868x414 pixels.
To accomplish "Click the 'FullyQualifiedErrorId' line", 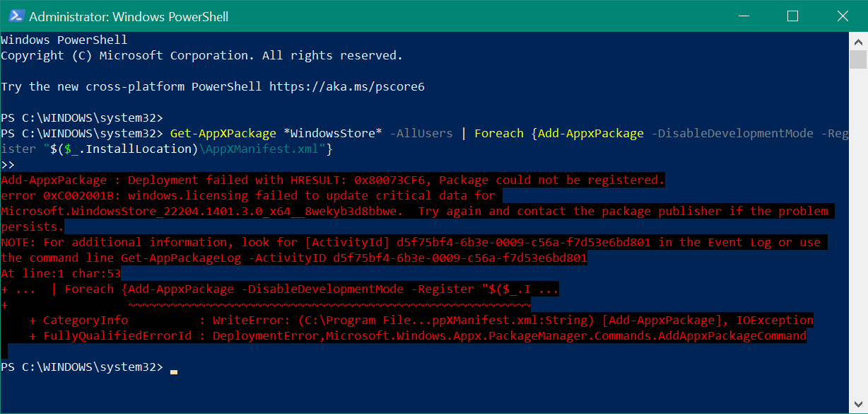I will (x=418, y=335).
